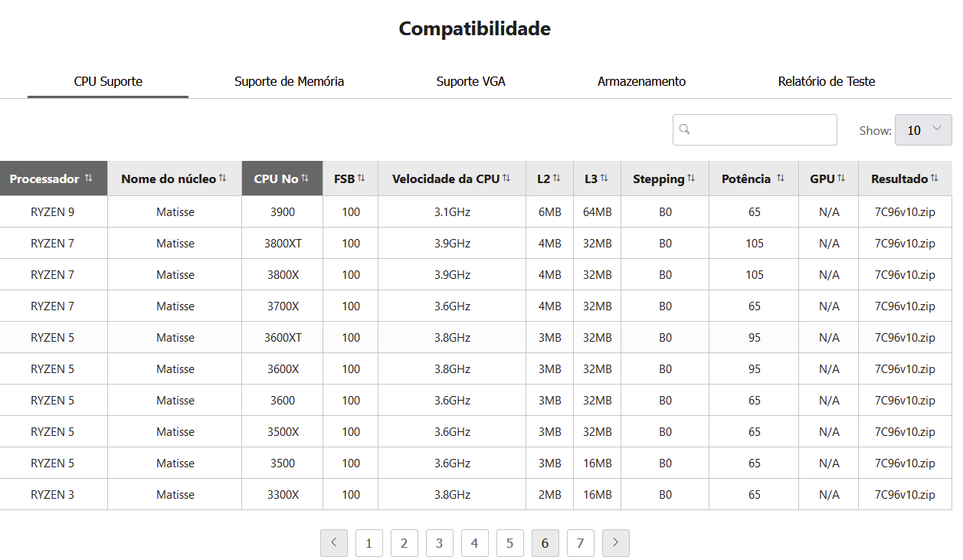
Task: Go to next page arrow
Action: click(x=616, y=543)
